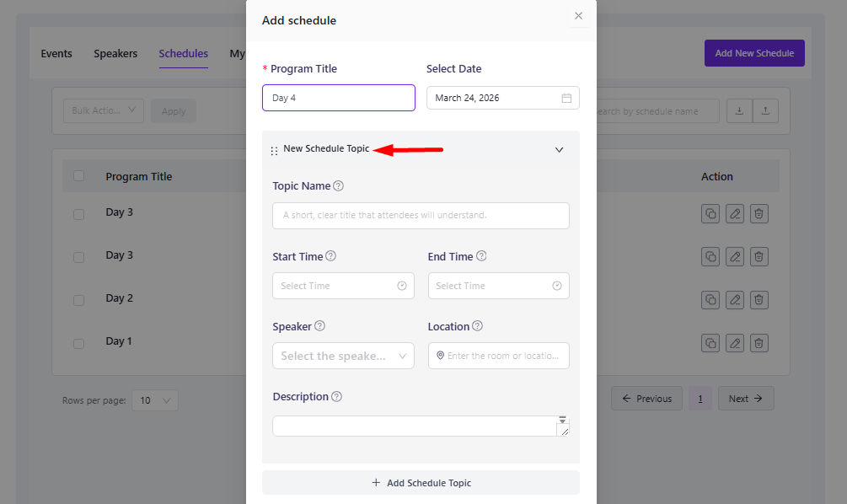Click the Add New Schedule button
Image resolution: width=847 pixels, height=504 pixels.
754,53
